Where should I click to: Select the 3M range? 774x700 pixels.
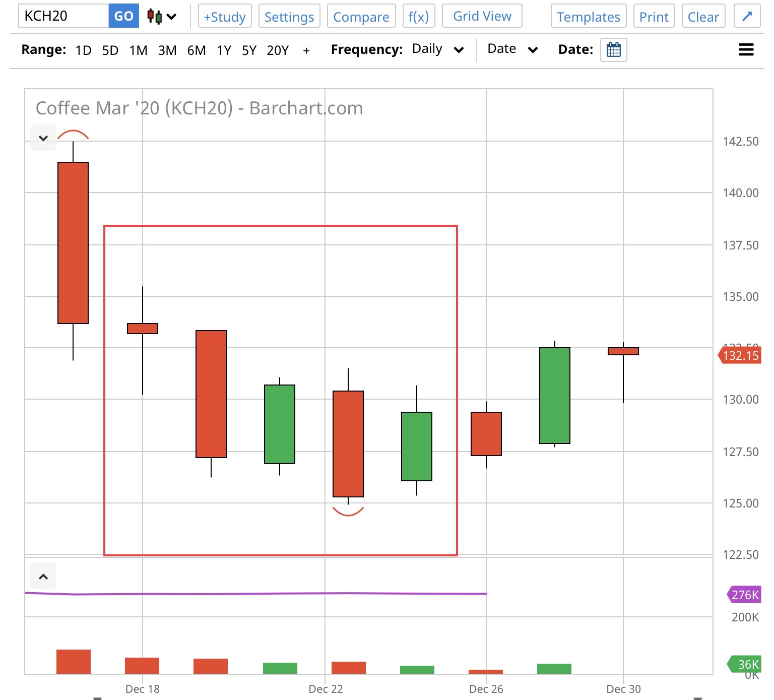click(167, 50)
